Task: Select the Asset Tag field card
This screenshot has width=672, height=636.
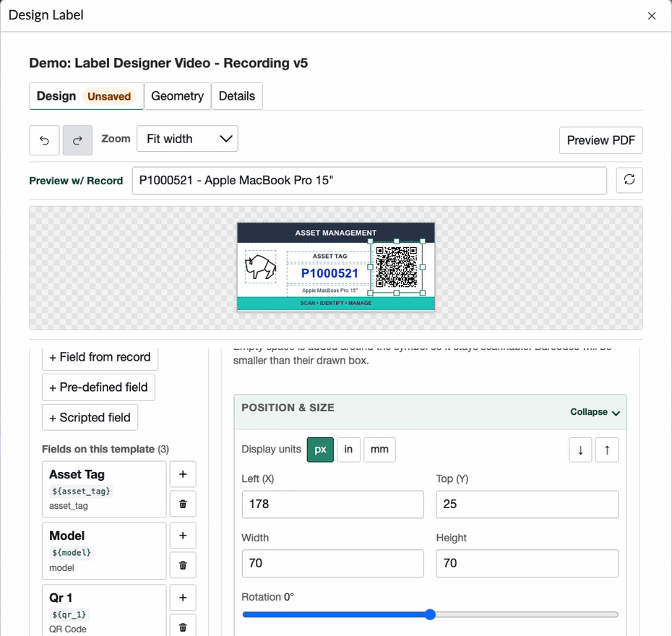Action: [x=104, y=489]
